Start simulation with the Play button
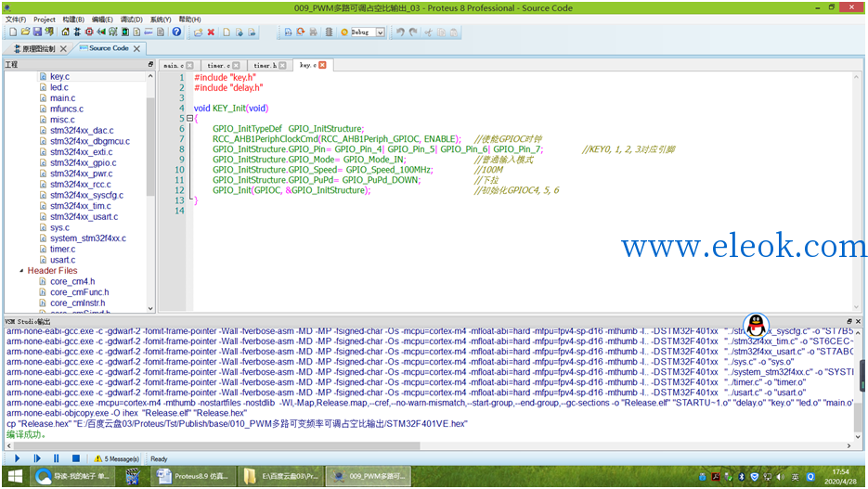This screenshot has width=868, height=489. [x=17, y=458]
